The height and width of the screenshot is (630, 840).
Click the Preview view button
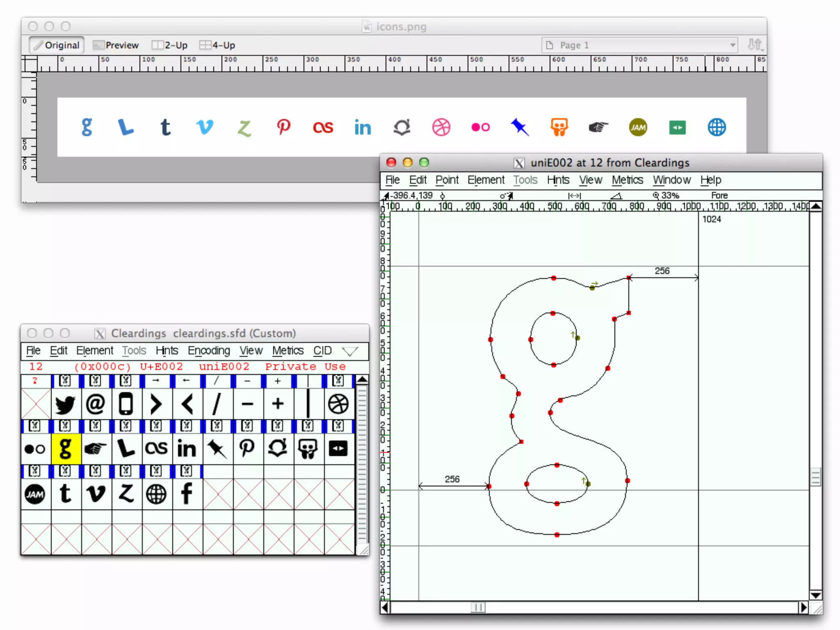[116, 45]
